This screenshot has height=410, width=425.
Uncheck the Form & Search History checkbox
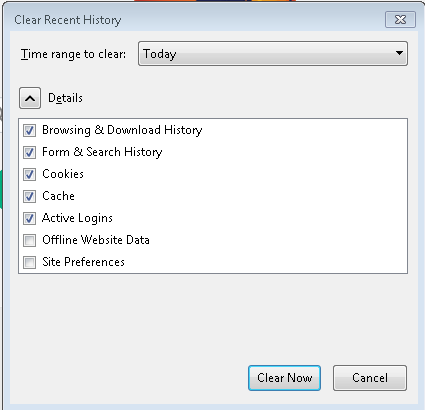(x=29, y=152)
